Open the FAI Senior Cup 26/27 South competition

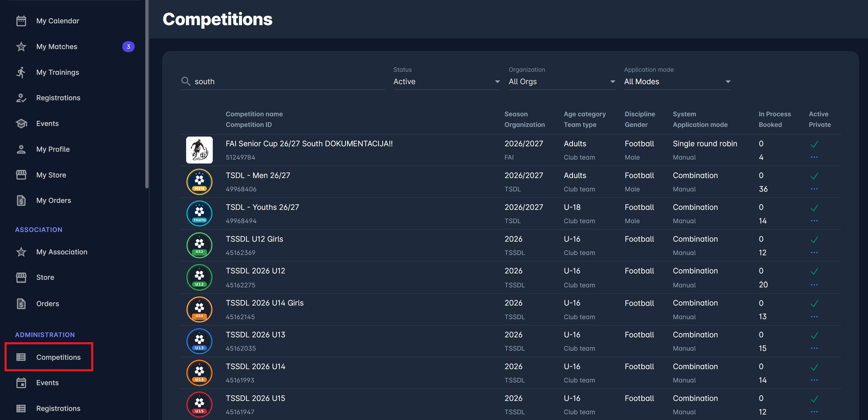(x=309, y=144)
